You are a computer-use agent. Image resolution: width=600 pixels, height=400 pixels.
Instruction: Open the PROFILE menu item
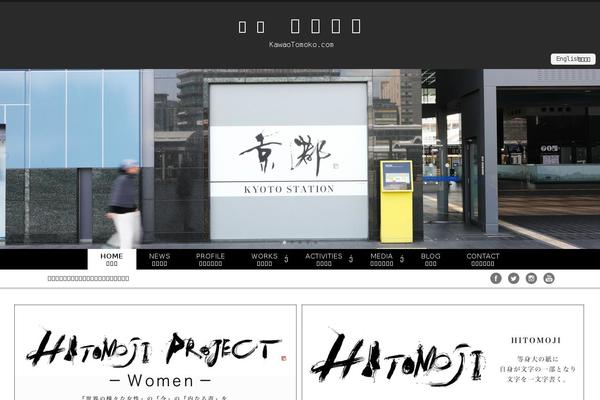pos(210,259)
